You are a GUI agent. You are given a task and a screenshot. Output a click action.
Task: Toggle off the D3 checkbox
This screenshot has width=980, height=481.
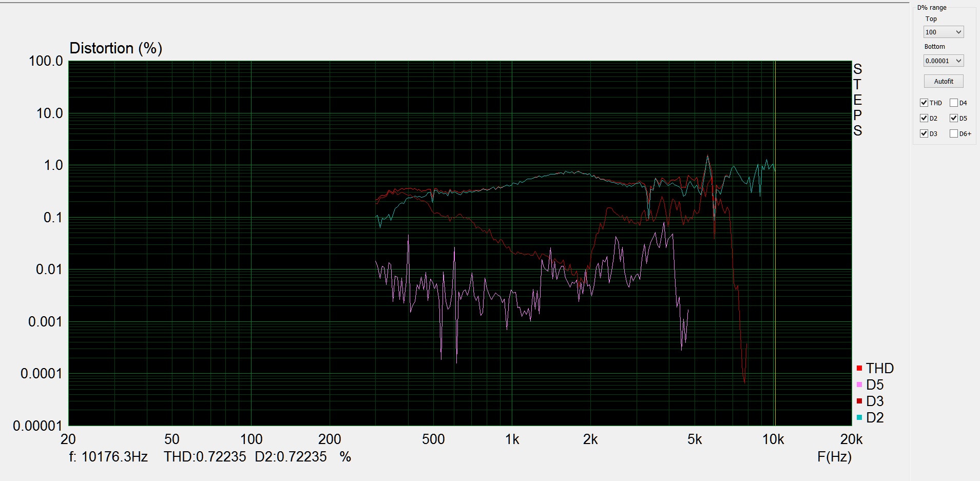[x=924, y=133]
